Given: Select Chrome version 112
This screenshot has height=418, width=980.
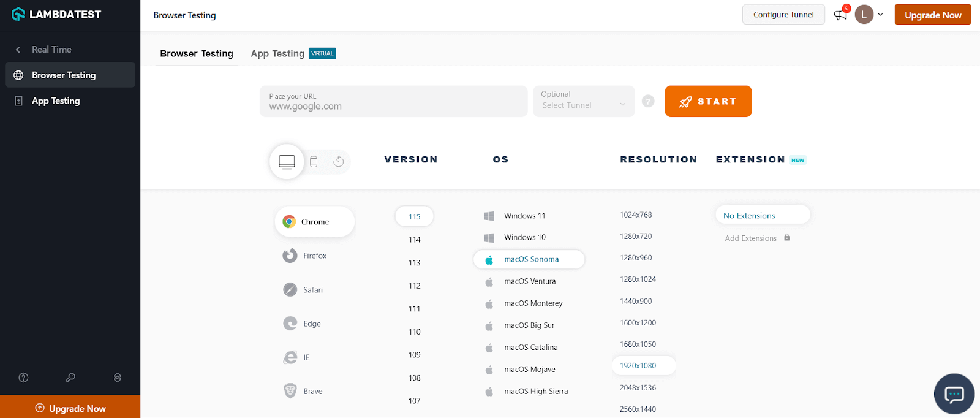Looking at the screenshot, I should [415, 286].
